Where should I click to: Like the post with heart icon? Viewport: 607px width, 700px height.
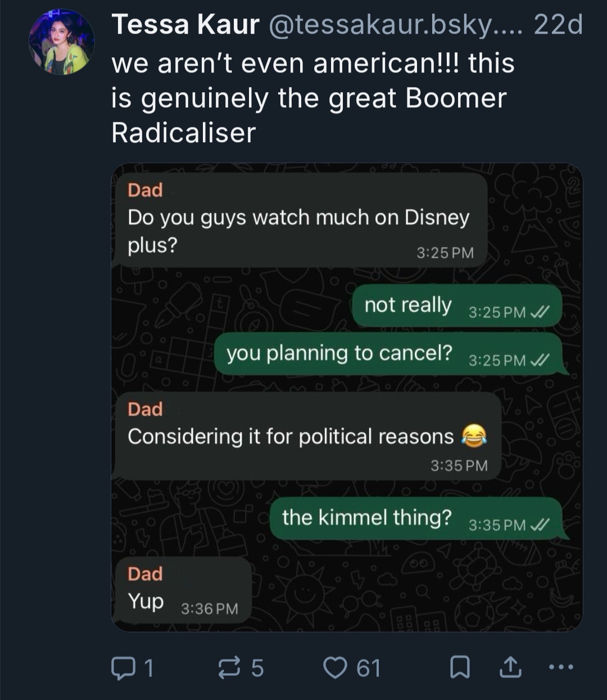click(x=336, y=668)
